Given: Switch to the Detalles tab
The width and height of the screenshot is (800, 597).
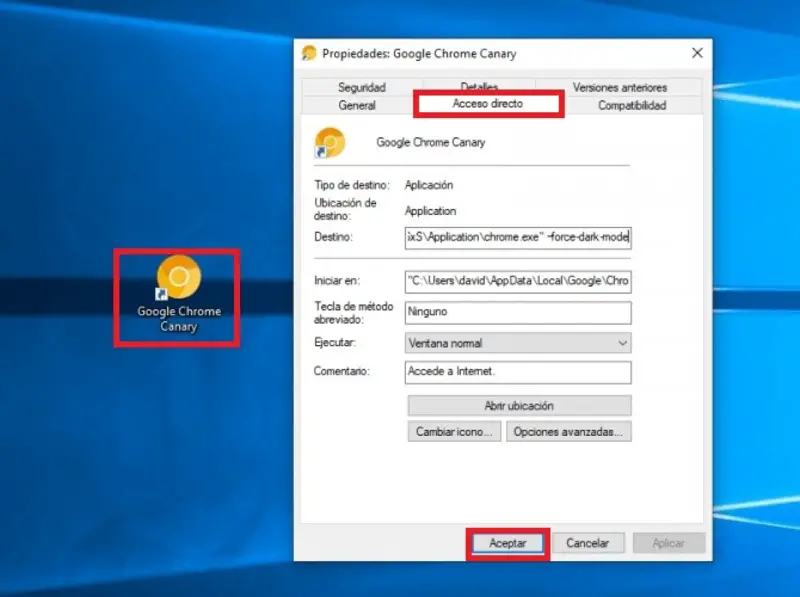Looking at the screenshot, I should coord(479,86).
